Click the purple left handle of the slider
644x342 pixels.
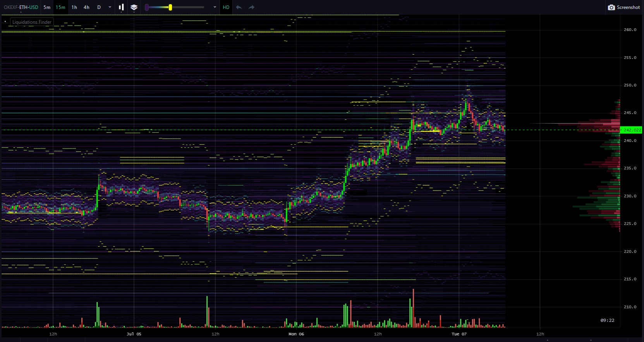(x=147, y=7)
